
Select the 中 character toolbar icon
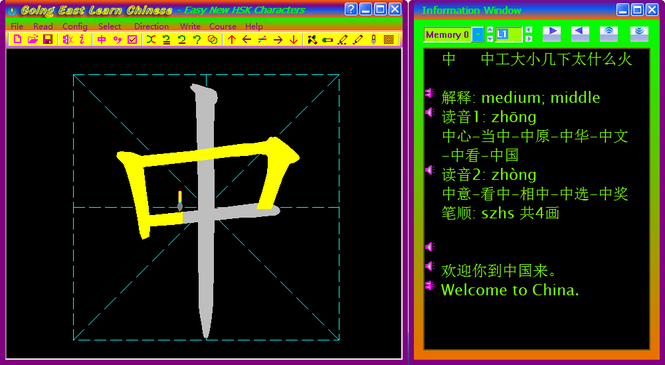pyautogui.click(x=102, y=39)
